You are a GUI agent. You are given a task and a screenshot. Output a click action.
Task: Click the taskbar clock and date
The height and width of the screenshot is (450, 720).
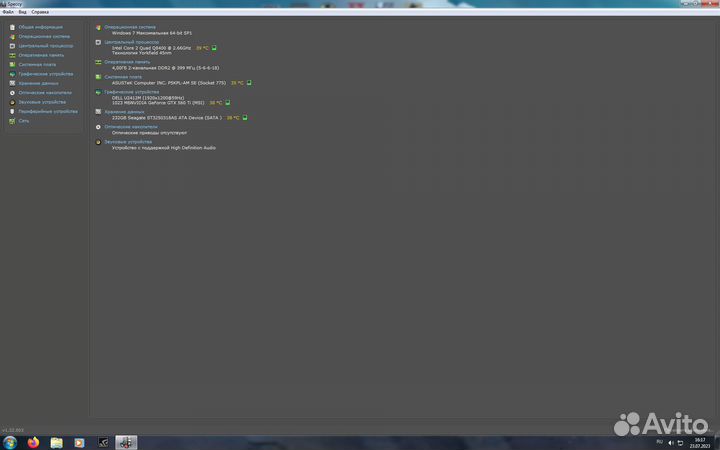click(x=699, y=443)
